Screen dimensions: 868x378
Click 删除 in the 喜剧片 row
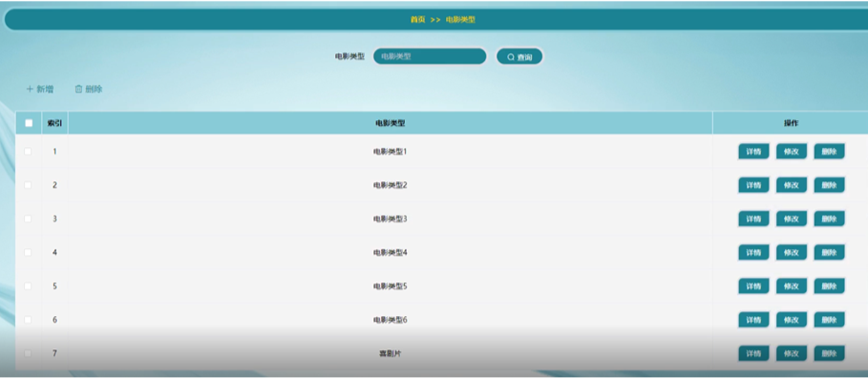pos(829,353)
